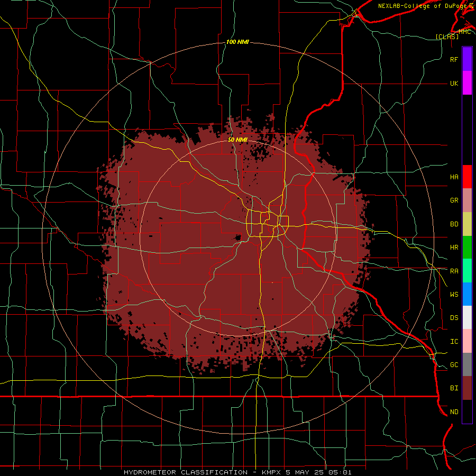
Task: Click the ND legend label
Action: 454,411
